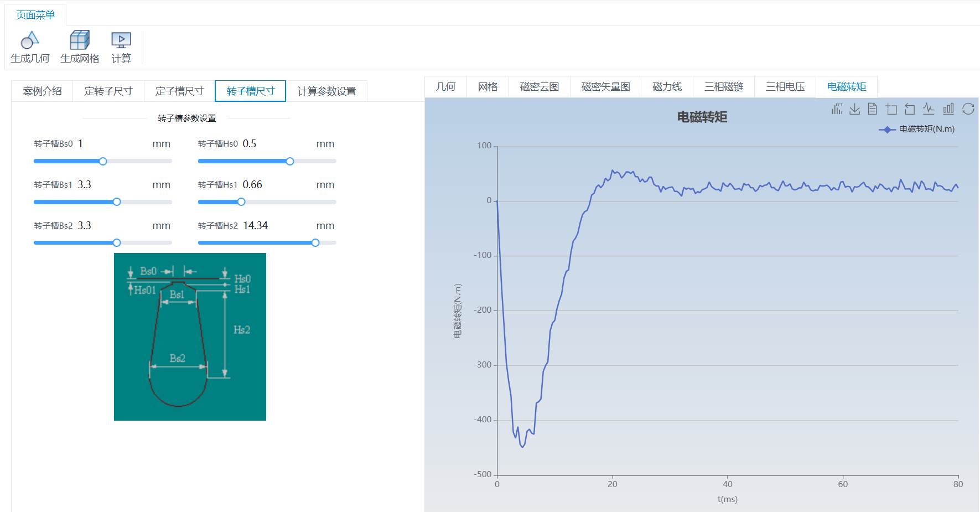Switch to the 案例介绍 tab
The image size is (980, 512).
point(42,91)
